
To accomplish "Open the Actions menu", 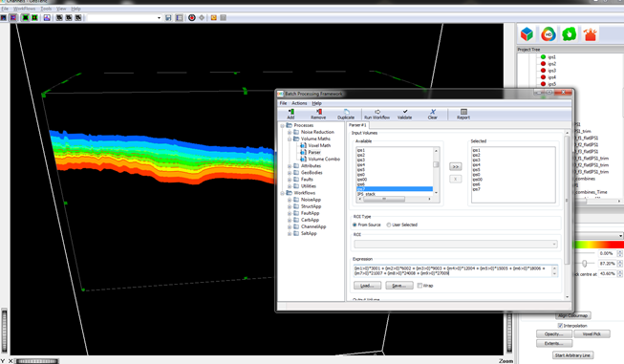I will (299, 103).
